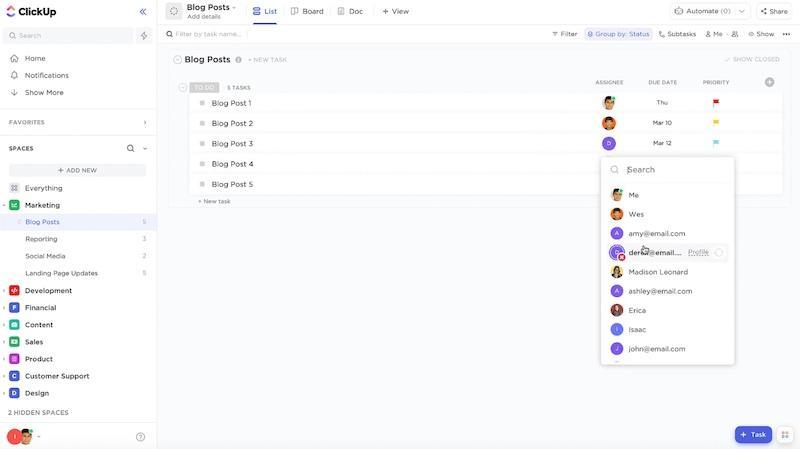This screenshot has width=800, height=449.
Task: Collapse the TO DO status group
Action: 183,88
